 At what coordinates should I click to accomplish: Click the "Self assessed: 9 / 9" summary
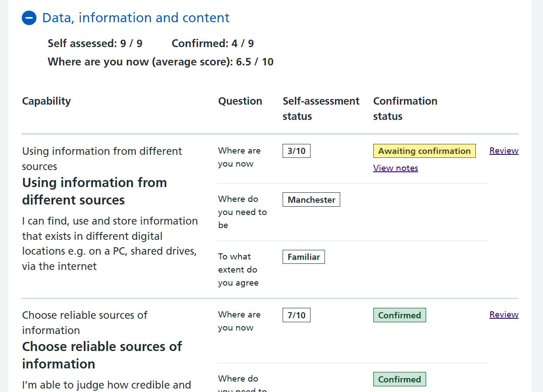[x=95, y=44]
